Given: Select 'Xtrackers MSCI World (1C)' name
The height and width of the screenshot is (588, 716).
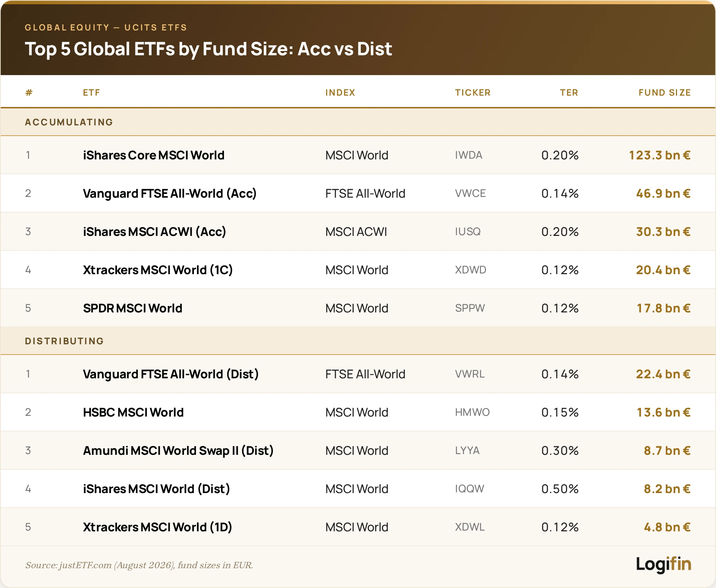Looking at the screenshot, I should point(158,270).
